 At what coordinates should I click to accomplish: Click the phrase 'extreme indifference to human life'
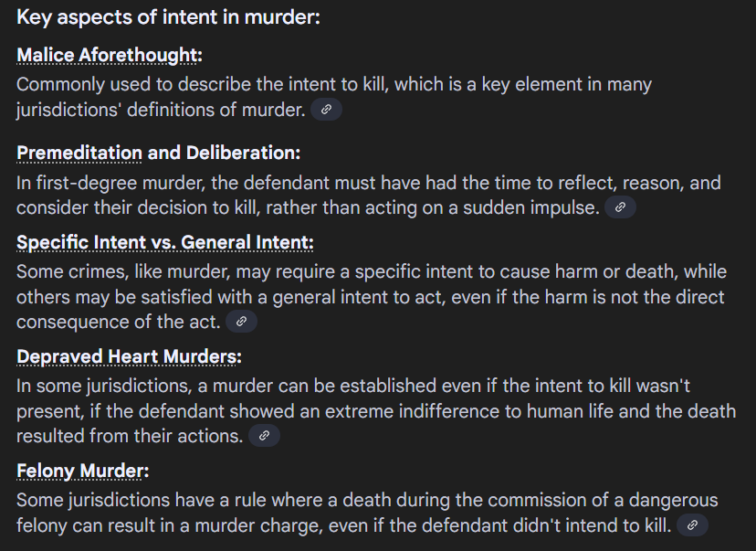(453, 411)
